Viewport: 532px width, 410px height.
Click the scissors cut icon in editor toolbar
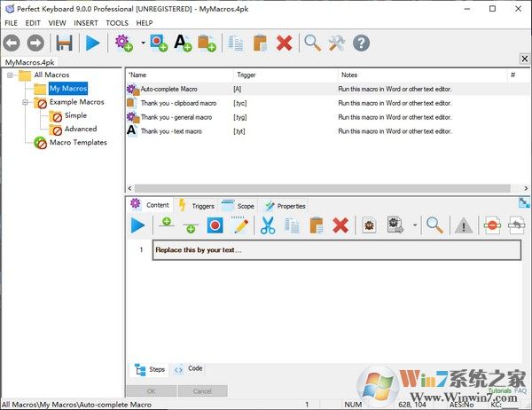coord(267,225)
